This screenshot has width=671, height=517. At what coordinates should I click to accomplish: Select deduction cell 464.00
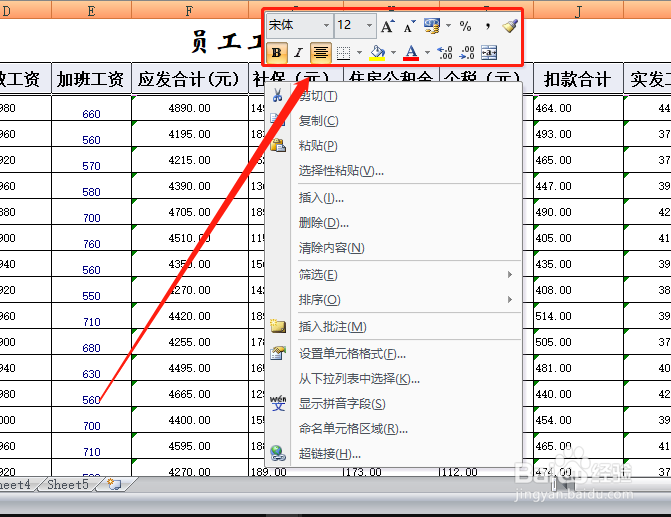coord(578,108)
